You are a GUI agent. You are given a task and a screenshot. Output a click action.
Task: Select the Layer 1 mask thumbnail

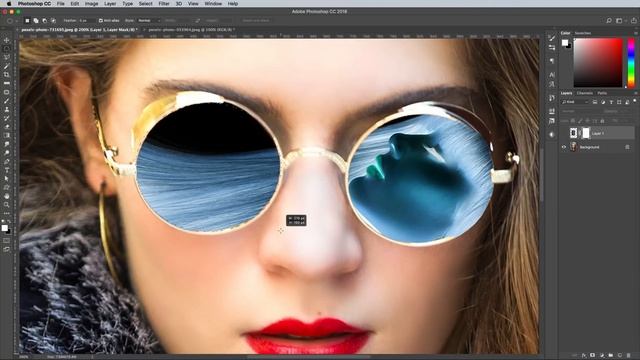click(x=586, y=133)
